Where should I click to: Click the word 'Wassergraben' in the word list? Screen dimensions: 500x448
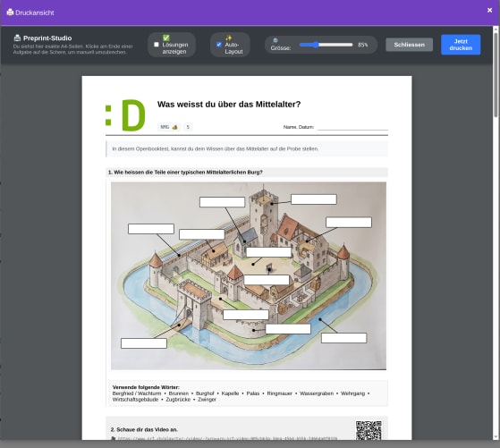tap(317, 393)
